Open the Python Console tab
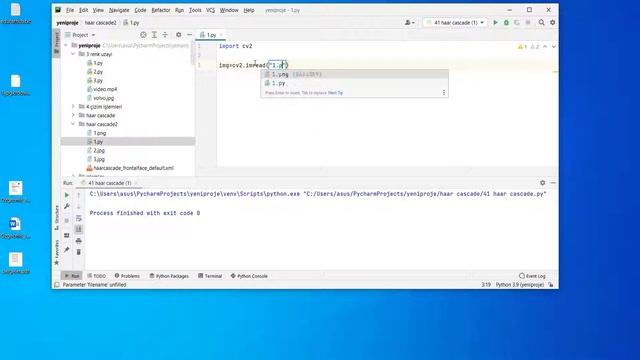640x360 pixels. (249, 276)
